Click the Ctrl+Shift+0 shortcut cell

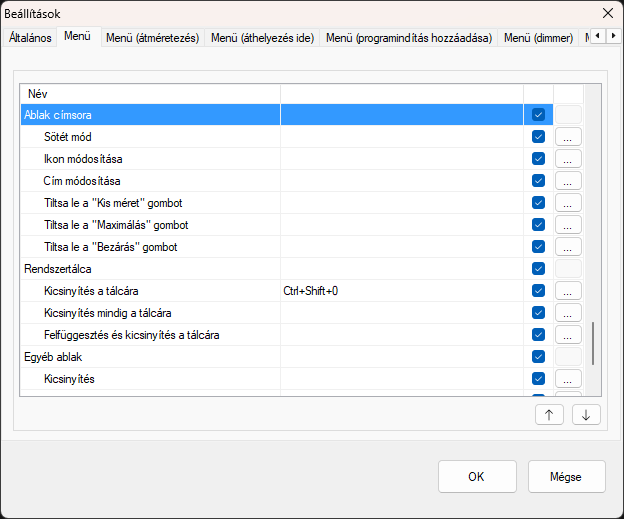tap(402, 291)
